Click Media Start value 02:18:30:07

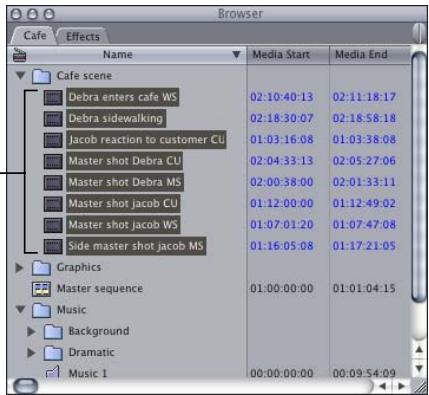[282, 118]
